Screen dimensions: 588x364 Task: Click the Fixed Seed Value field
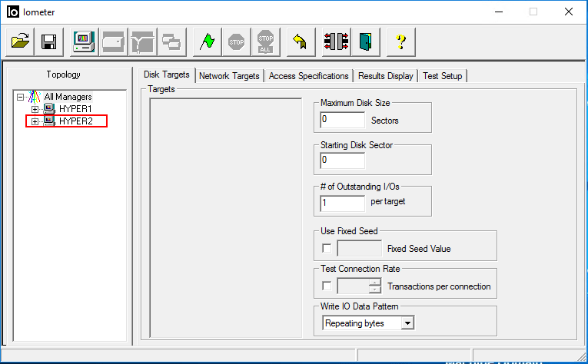click(359, 248)
